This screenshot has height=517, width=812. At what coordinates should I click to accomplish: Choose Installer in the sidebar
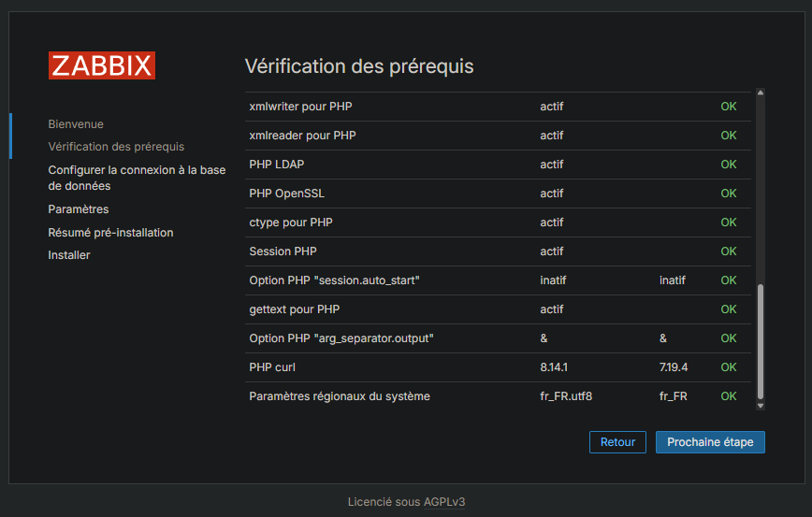click(69, 255)
